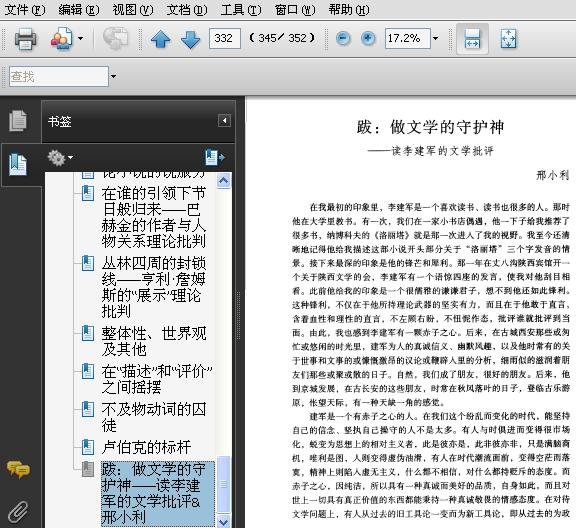Click the page number input field
The width and height of the screenshot is (576, 528).
point(225,38)
